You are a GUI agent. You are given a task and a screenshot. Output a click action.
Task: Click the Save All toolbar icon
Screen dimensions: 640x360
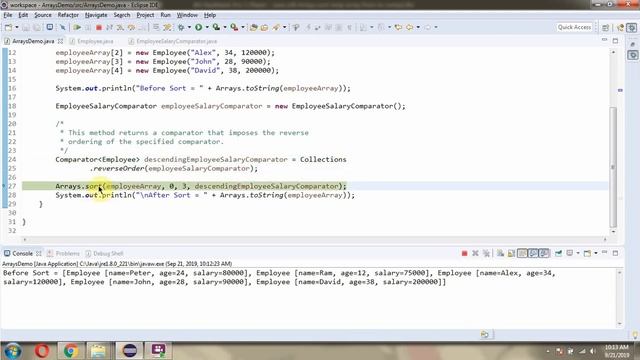click(x=37, y=27)
